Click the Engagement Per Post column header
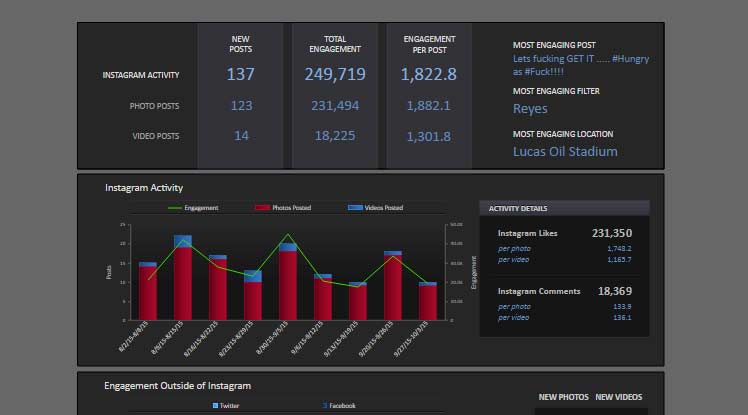748x415 pixels. pyautogui.click(x=429, y=43)
